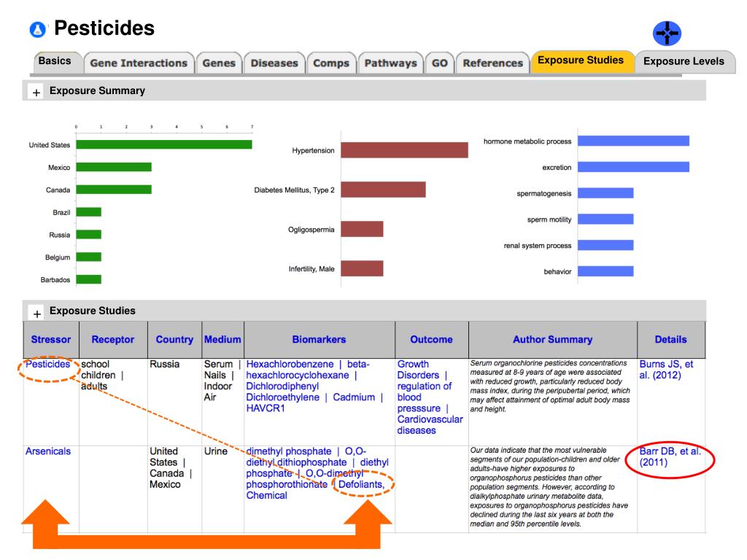Viewport: 747px width, 560px height.
Task: Open the Pathways tab
Action: point(391,63)
